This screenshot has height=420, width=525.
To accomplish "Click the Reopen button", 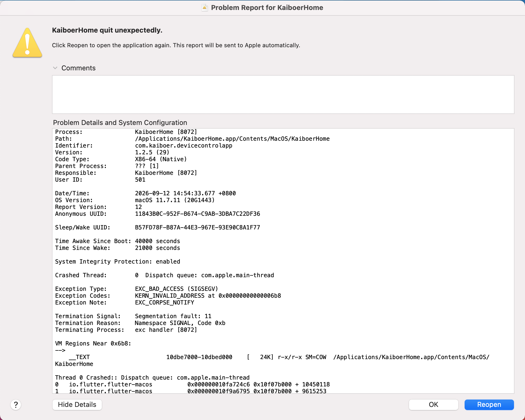I will (489, 405).
